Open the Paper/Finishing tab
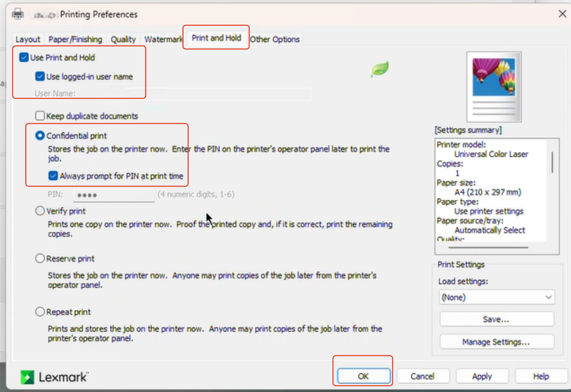The height and width of the screenshot is (392, 571). point(75,39)
